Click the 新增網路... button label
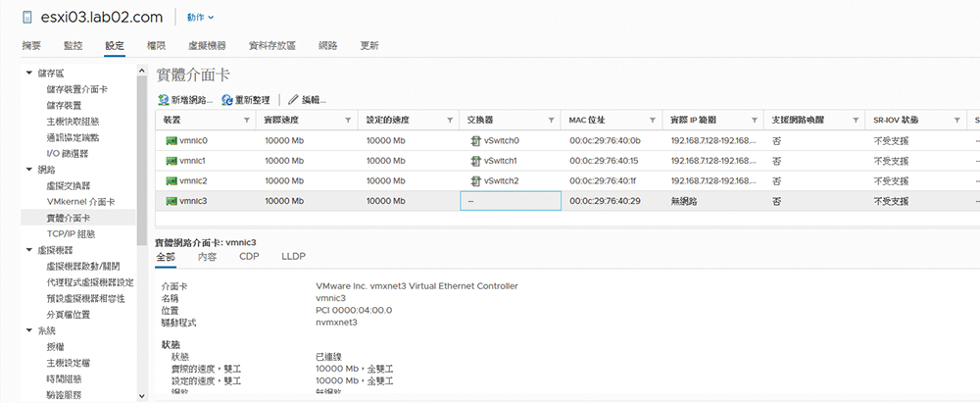This screenshot has height=403, width=980. pyautogui.click(x=192, y=100)
